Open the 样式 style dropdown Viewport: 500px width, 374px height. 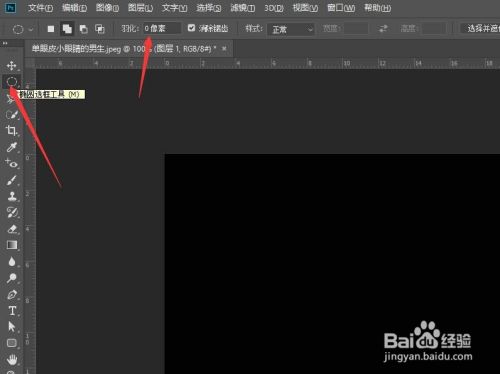292,29
